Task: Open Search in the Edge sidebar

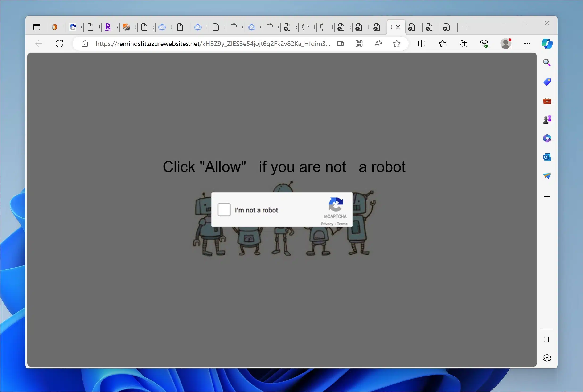Action: (x=547, y=62)
